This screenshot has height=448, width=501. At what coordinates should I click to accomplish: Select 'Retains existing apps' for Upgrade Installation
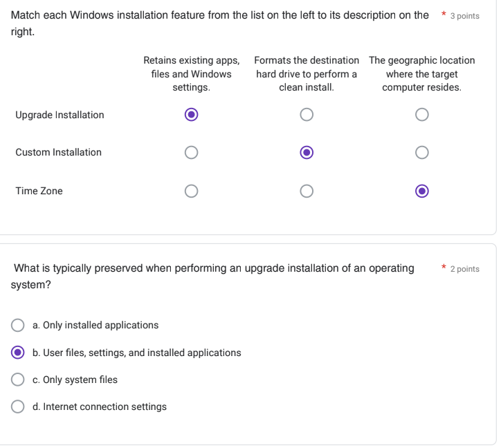[x=191, y=115]
